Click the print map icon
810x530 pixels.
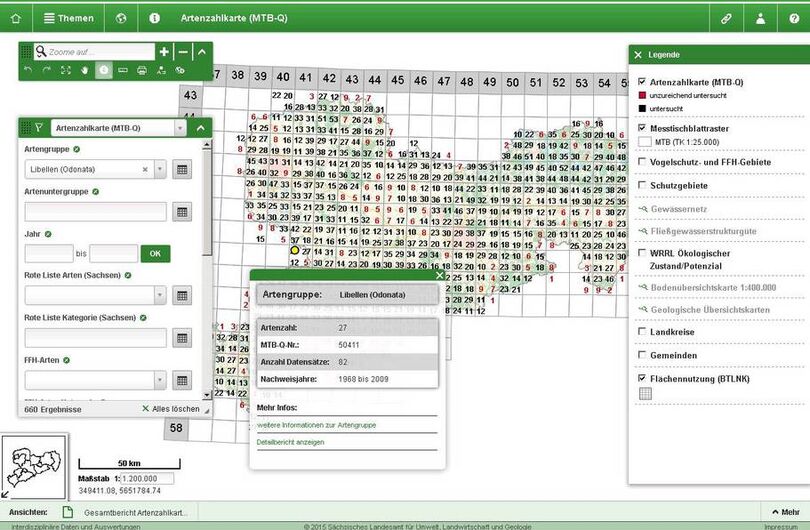142,70
